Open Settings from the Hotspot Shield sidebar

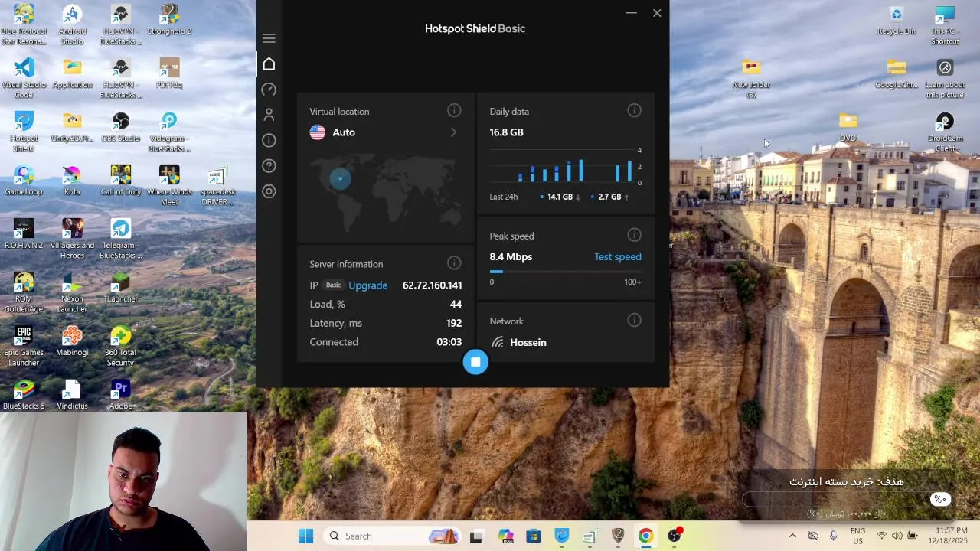pos(269,191)
